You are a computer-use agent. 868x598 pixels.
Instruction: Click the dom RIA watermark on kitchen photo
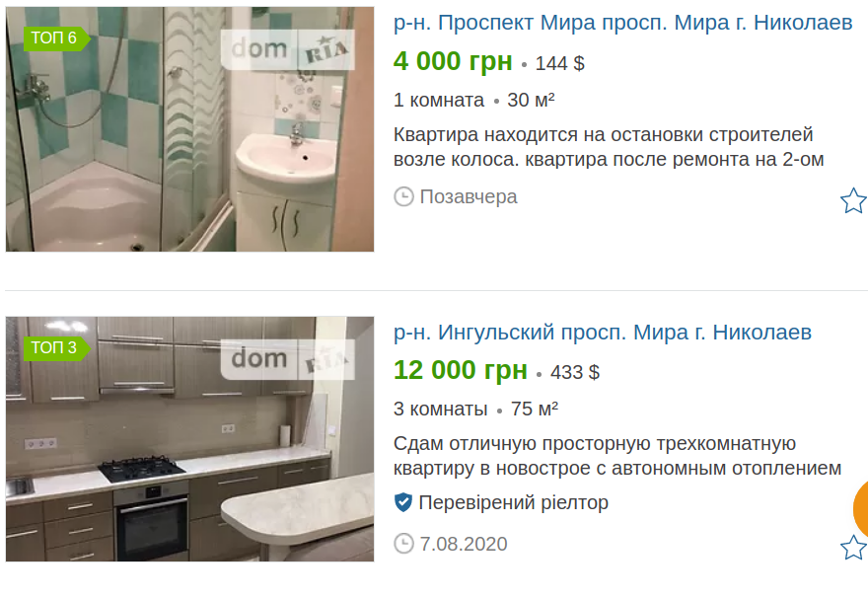tap(287, 359)
